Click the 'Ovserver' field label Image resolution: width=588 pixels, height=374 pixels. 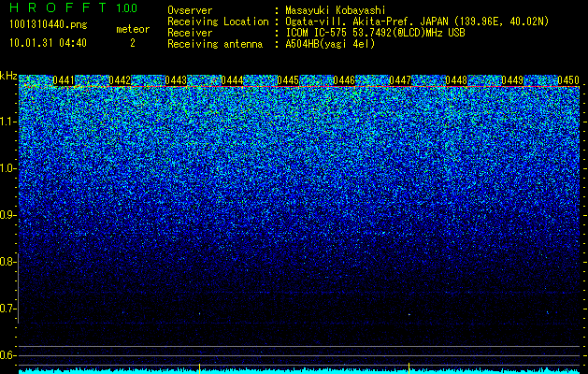[x=190, y=10]
